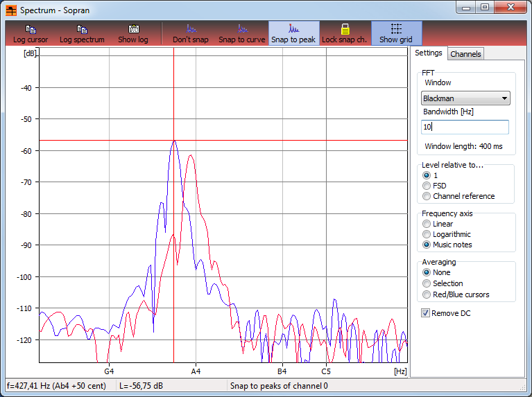Toggle the Show grid button
The height and width of the screenshot is (397, 532).
pyautogui.click(x=396, y=33)
